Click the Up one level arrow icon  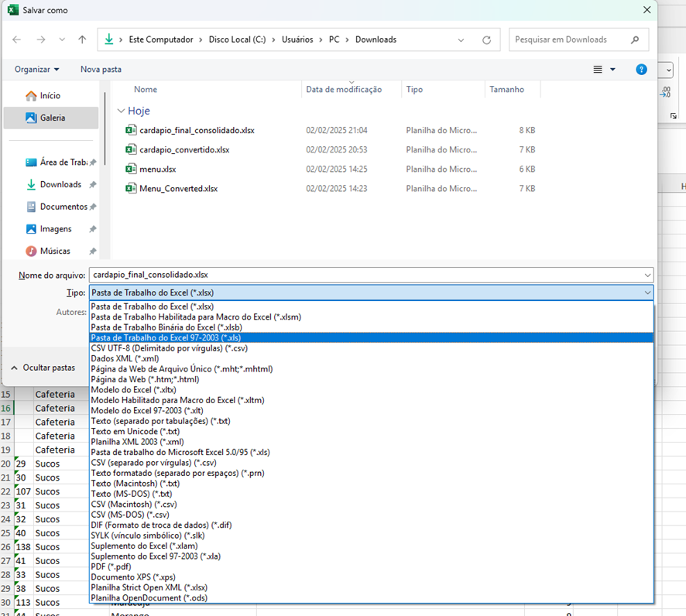tap(83, 39)
